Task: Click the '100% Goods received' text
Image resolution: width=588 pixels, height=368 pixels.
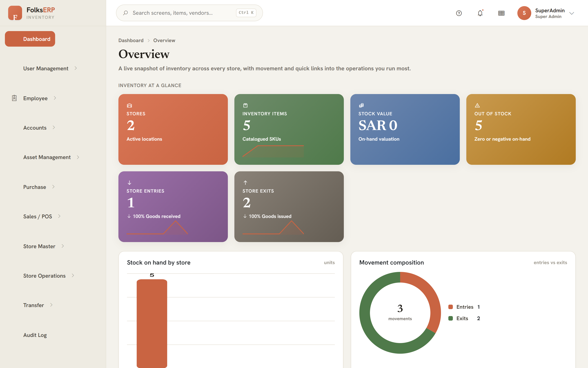Action: tap(156, 216)
